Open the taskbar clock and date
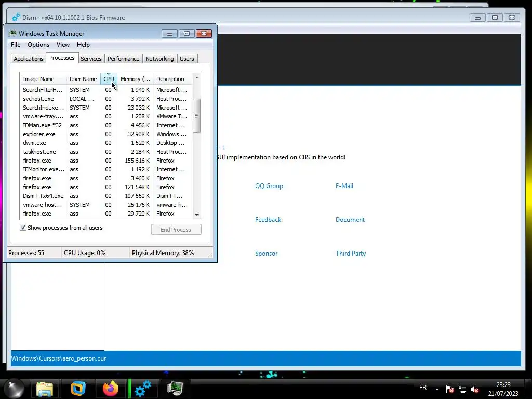This screenshot has height=399, width=532. click(x=503, y=389)
